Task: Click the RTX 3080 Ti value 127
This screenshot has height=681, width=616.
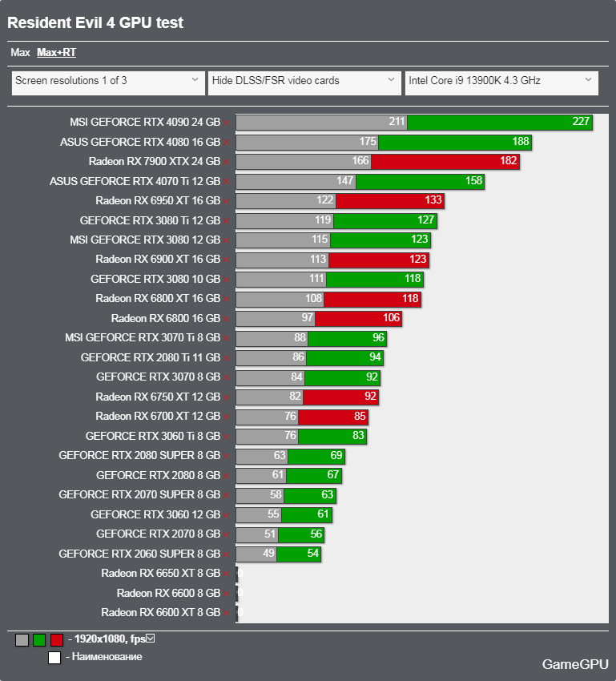Action: click(x=426, y=220)
